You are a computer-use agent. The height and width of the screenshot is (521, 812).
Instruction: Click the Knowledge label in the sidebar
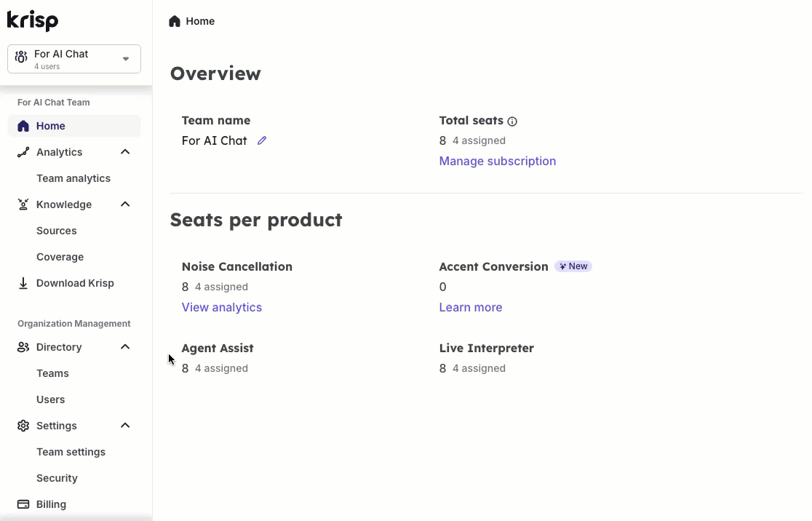[64, 204]
